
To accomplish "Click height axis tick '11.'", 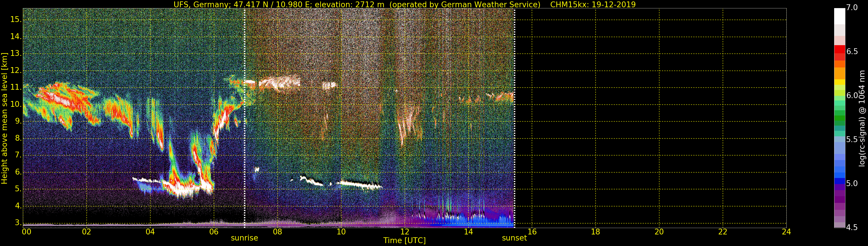I will 16,87.
